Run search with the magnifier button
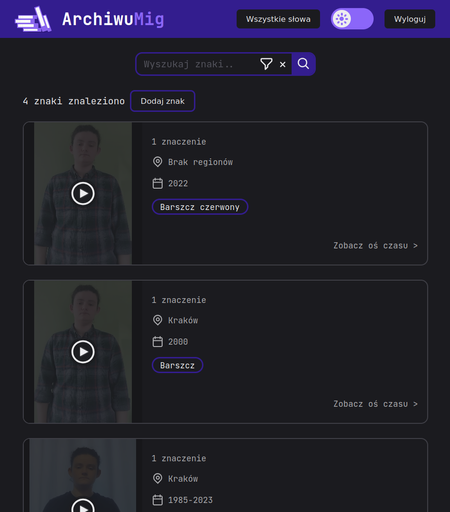Screen dimensions: 450x512 (303, 64)
